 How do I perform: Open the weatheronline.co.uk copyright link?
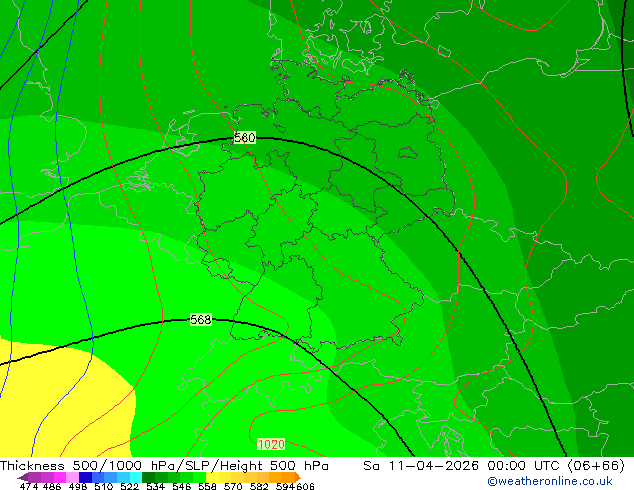[550, 481]
